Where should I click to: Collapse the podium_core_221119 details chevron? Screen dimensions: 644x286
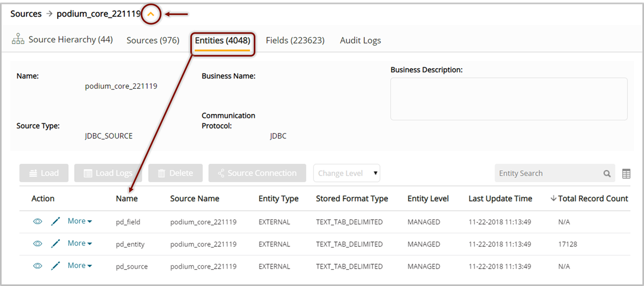[x=151, y=14]
